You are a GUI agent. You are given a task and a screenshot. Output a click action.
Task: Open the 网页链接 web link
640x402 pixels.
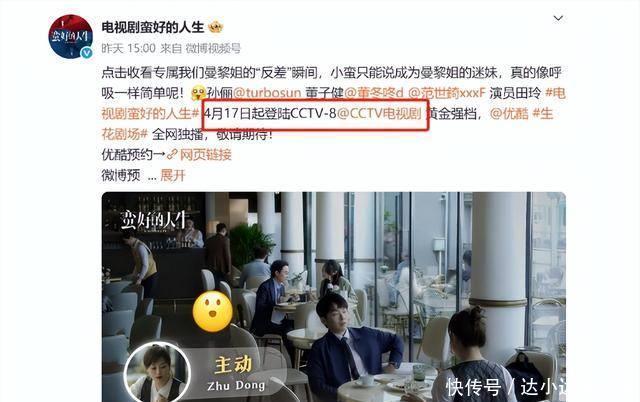[205, 155]
